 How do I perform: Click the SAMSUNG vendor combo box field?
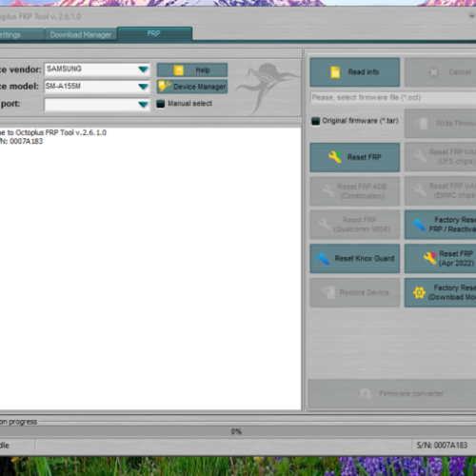pos(97,69)
